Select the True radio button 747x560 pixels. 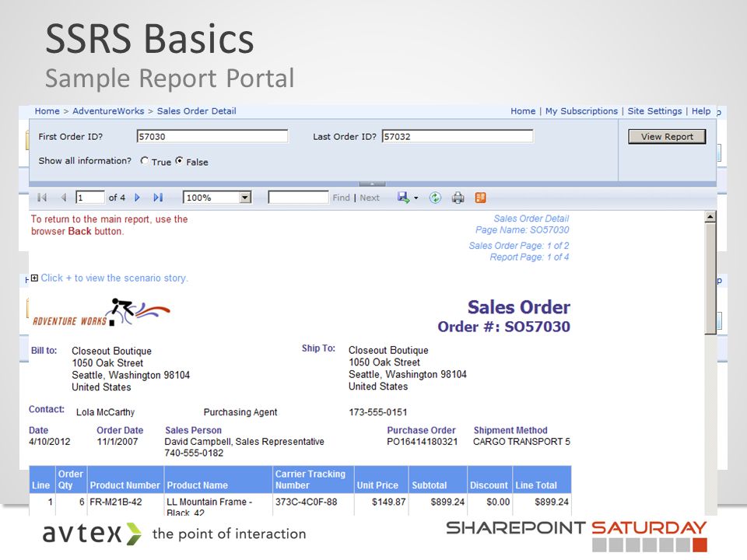145,161
